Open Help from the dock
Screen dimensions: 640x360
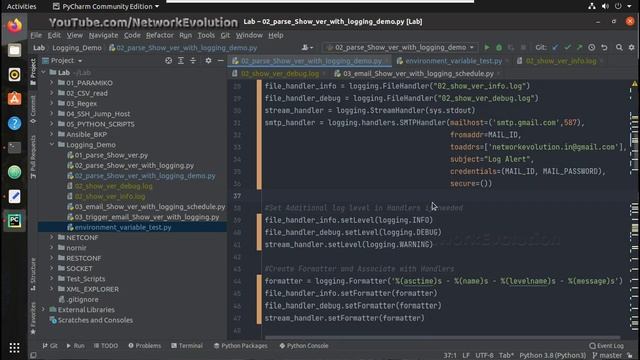tap(14, 123)
